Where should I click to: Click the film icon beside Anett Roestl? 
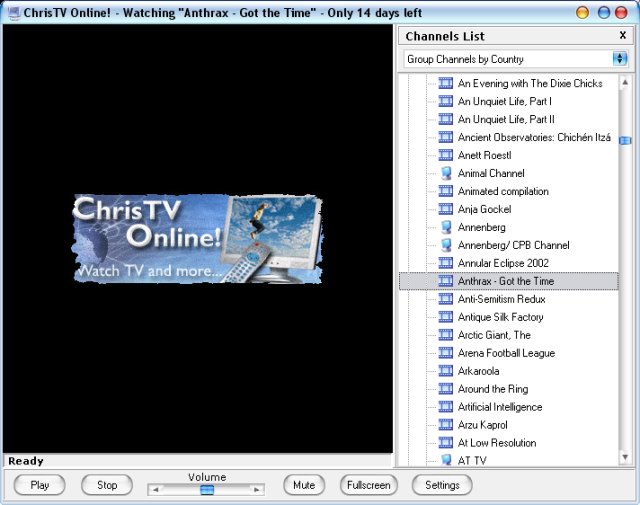[445, 155]
